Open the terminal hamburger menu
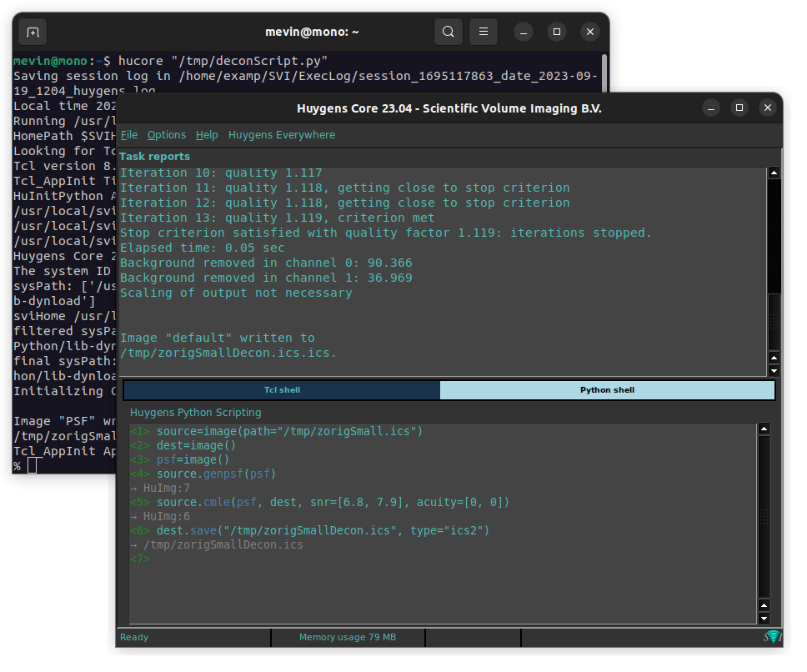The image size is (807, 672). [483, 33]
